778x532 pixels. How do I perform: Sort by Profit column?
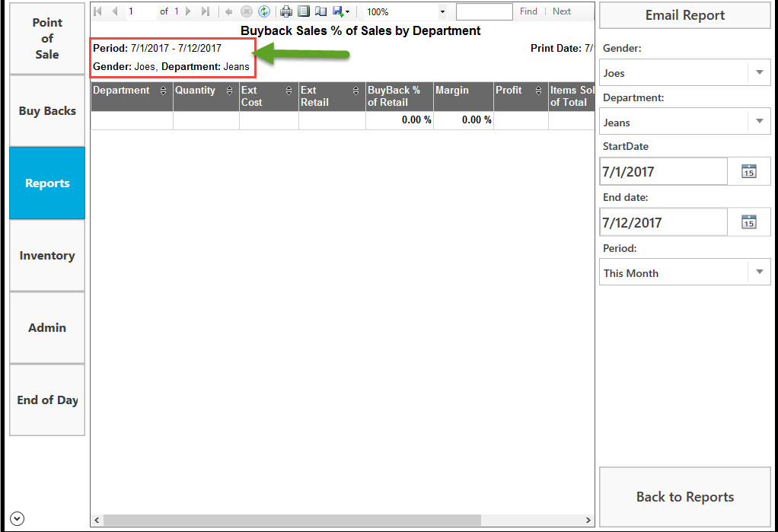click(538, 91)
